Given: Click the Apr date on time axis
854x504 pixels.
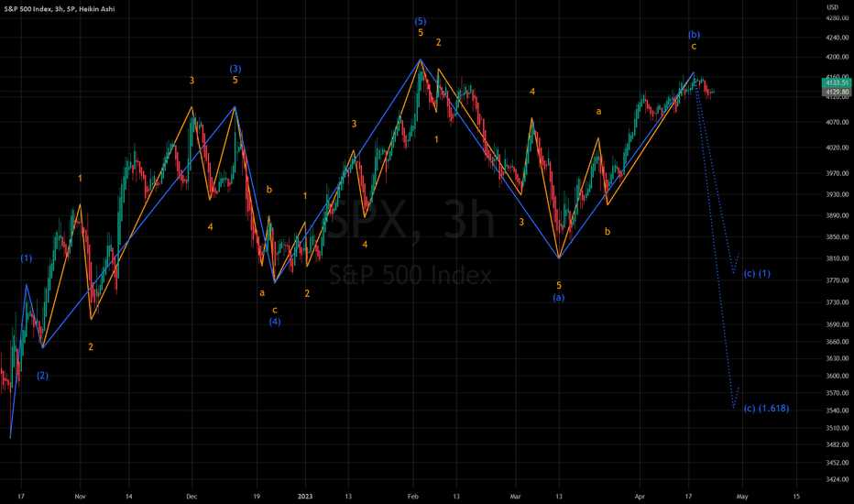Looking at the screenshot, I should click(640, 497).
